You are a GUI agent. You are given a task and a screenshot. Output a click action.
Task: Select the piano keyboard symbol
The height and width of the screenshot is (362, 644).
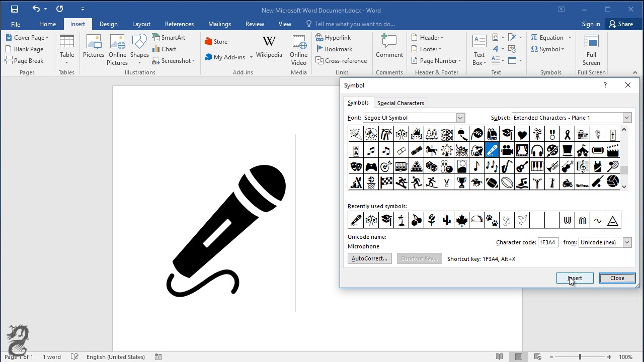pyautogui.click(x=537, y=166)
